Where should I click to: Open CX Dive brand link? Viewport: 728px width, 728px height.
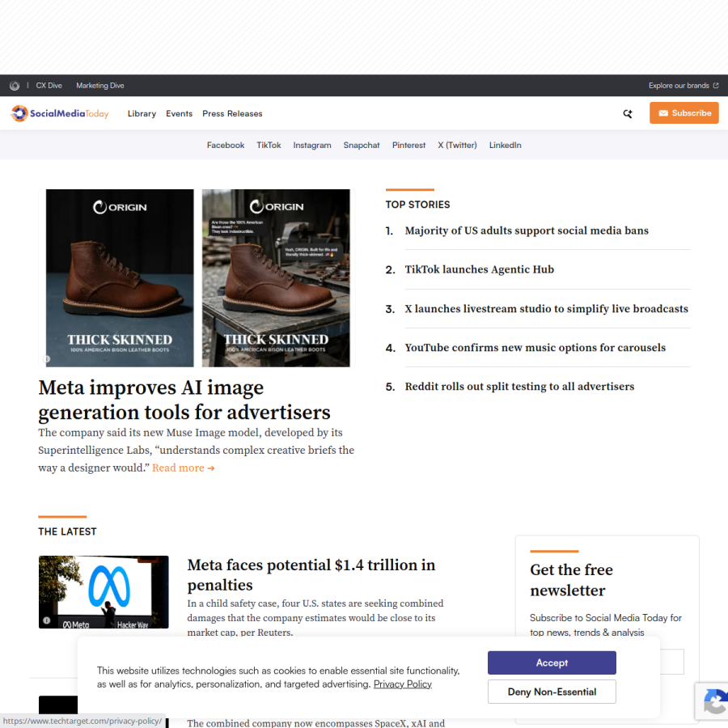point(49,86)
